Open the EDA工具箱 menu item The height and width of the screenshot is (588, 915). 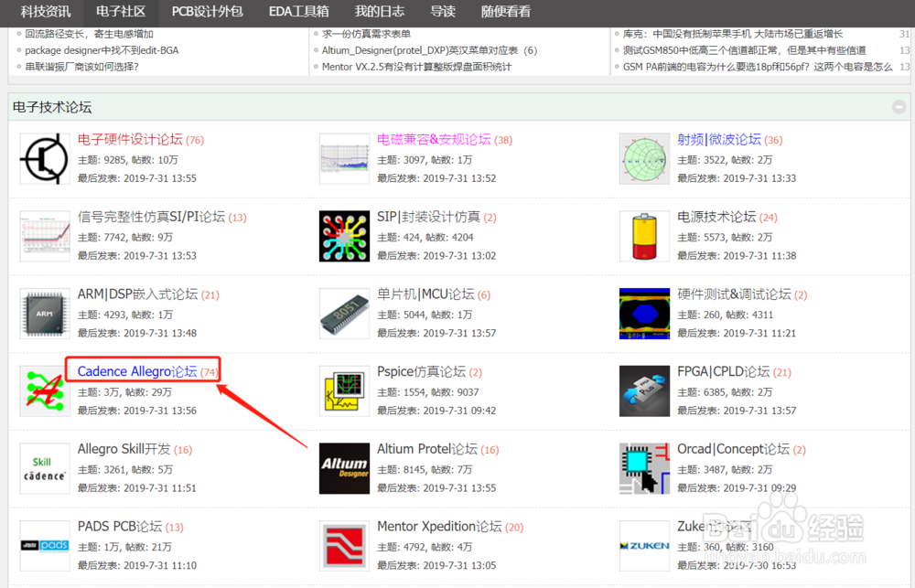pos(299,12)
